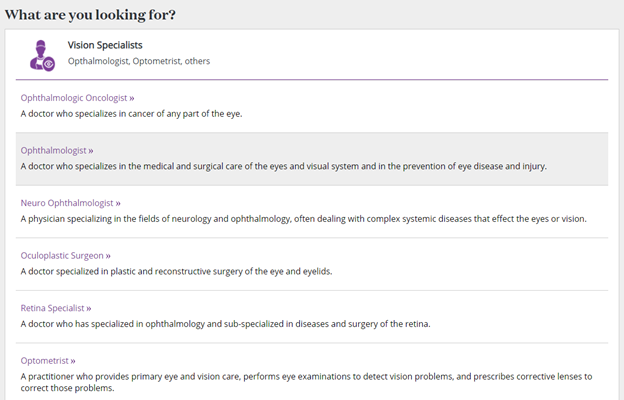Viewport: 624px width, 400px height.
Task: Click the Vision Specialists heading
Action: click(x=105, y=45)
